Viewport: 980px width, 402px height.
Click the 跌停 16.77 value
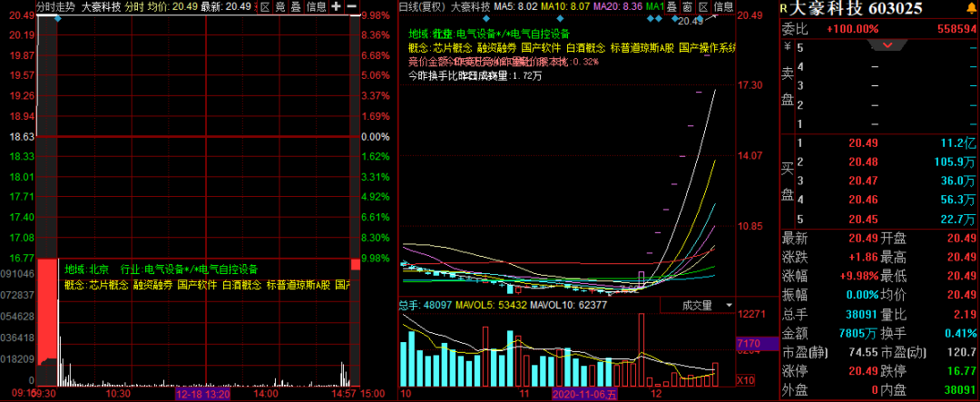point(963,371)
